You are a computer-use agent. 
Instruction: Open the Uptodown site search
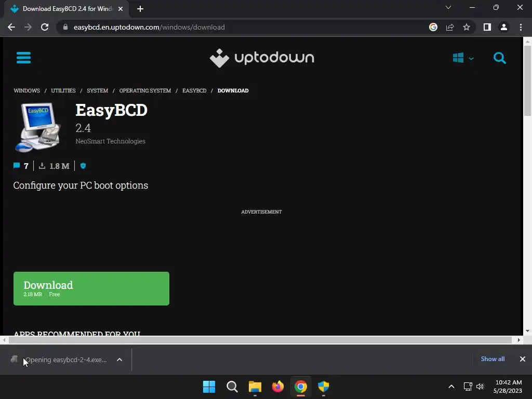499,58
